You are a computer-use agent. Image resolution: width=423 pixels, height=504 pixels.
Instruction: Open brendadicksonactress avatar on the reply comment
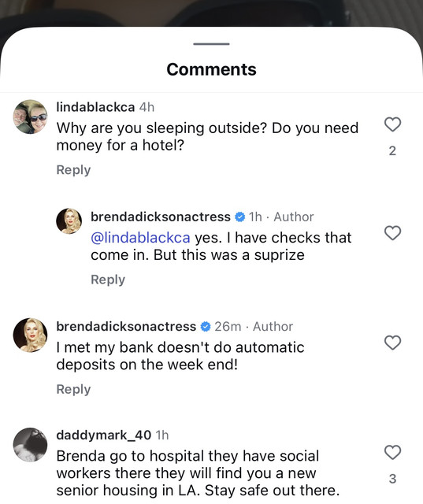tap(69, 220)
